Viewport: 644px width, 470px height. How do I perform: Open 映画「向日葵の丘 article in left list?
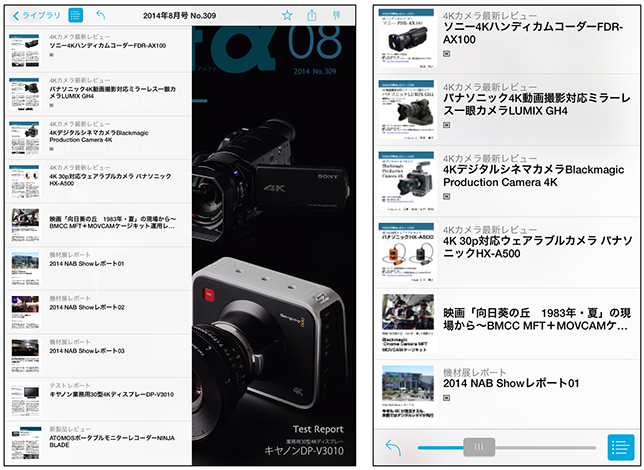coord(99,225)
